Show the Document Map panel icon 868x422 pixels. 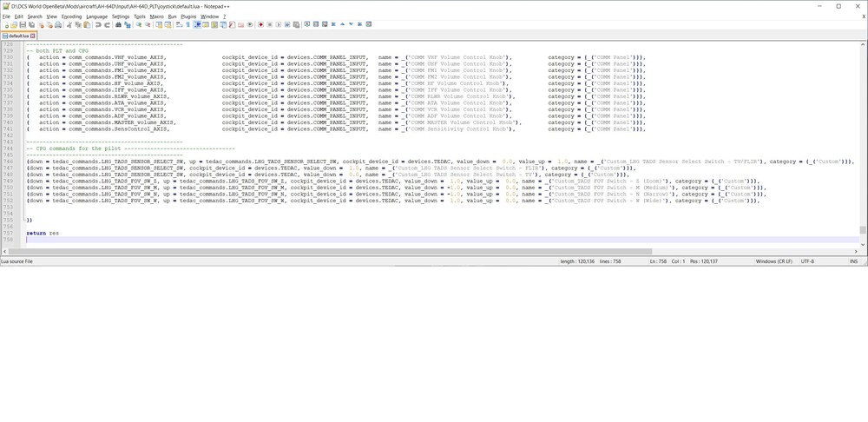214,24
